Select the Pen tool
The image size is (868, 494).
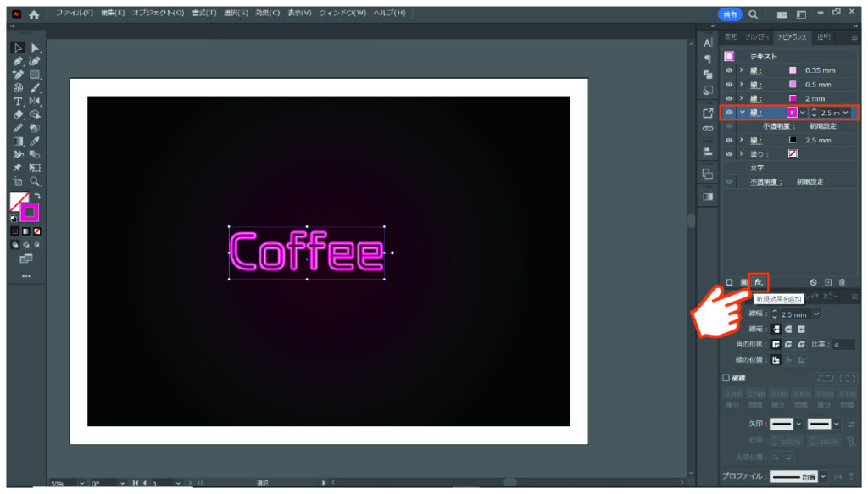(x=18, y=61)
